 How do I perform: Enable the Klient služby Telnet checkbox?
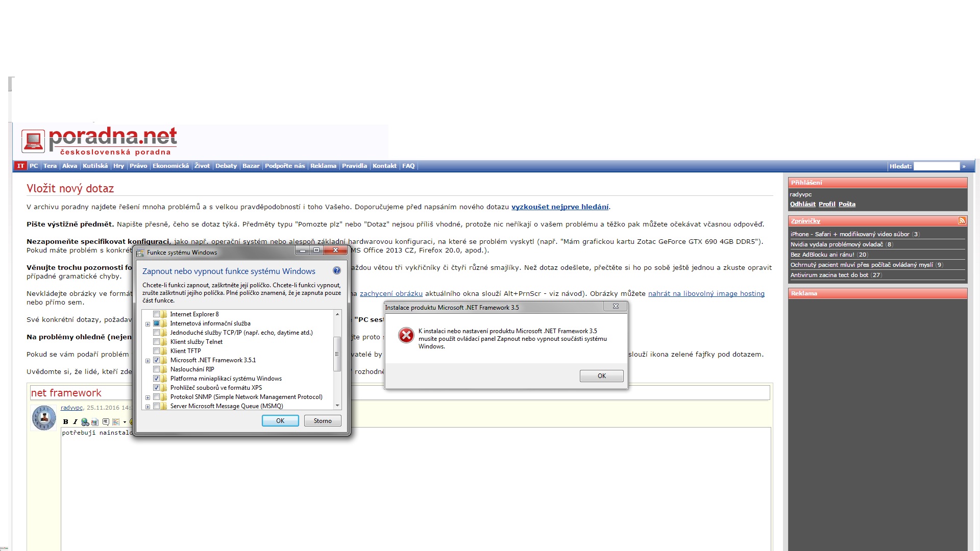(157, 342)
